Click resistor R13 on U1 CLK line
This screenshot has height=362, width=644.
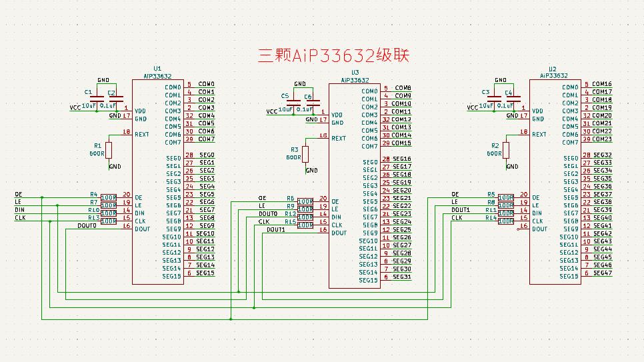109,220
